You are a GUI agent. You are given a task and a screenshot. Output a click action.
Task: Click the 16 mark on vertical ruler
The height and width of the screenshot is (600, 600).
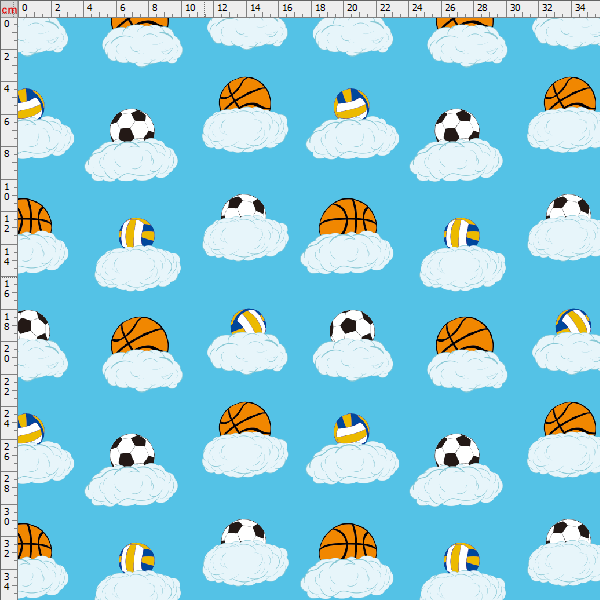pos(7,289)
